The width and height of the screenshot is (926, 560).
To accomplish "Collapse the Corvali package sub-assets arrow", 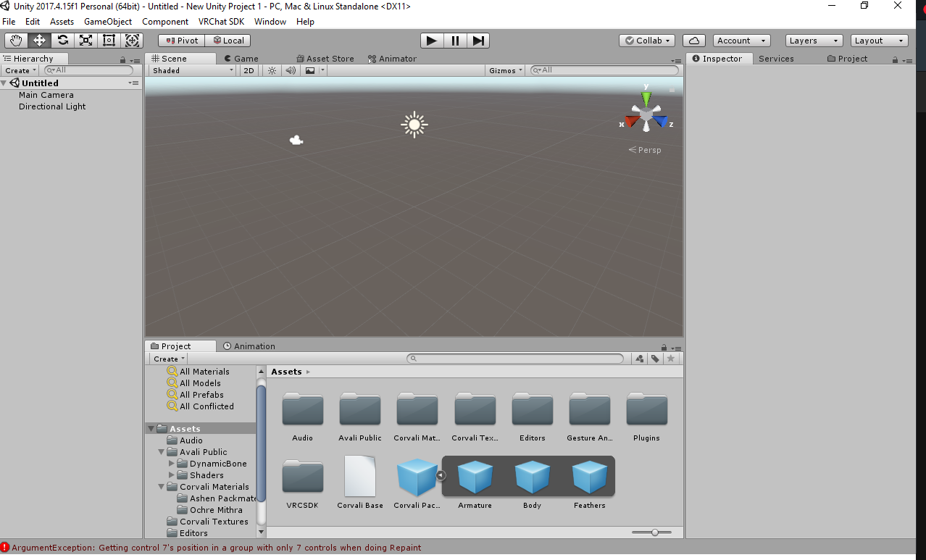I will pyautogui.click(x=441, y=475).
